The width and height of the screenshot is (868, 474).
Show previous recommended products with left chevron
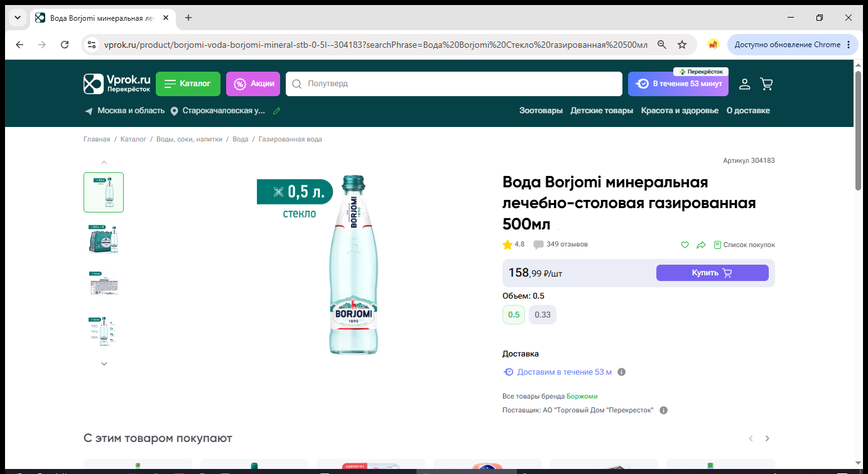coord(751,438)
